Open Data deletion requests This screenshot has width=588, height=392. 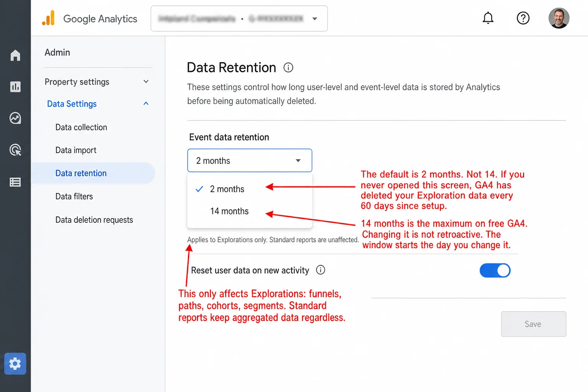(x=94, y=220)
